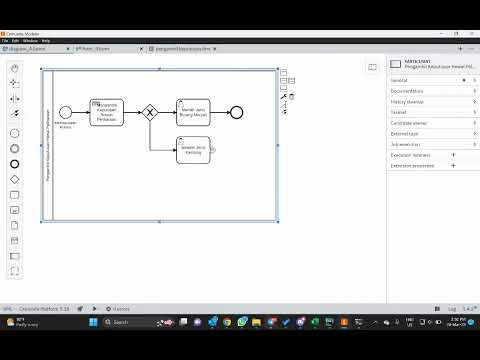Create a pool/participant from the palette

14,256
